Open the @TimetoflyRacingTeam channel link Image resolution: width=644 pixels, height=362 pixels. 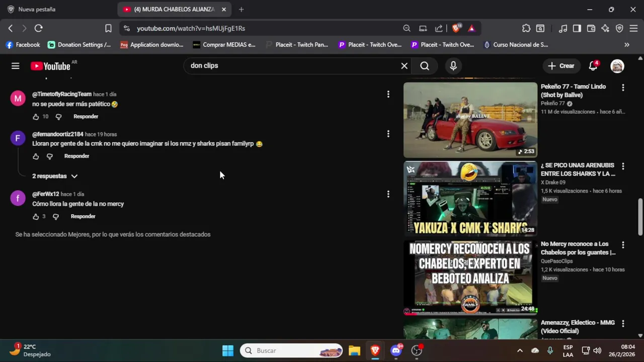62,94
